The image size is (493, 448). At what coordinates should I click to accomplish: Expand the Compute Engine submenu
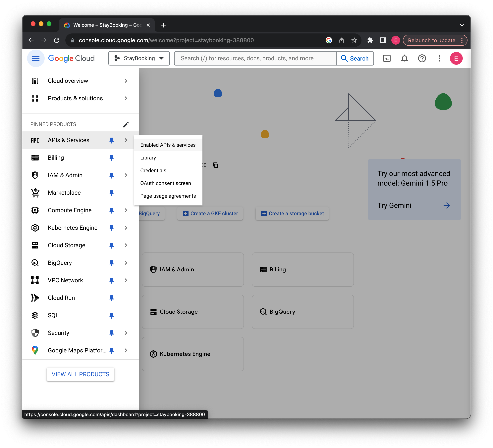[126, 210]
